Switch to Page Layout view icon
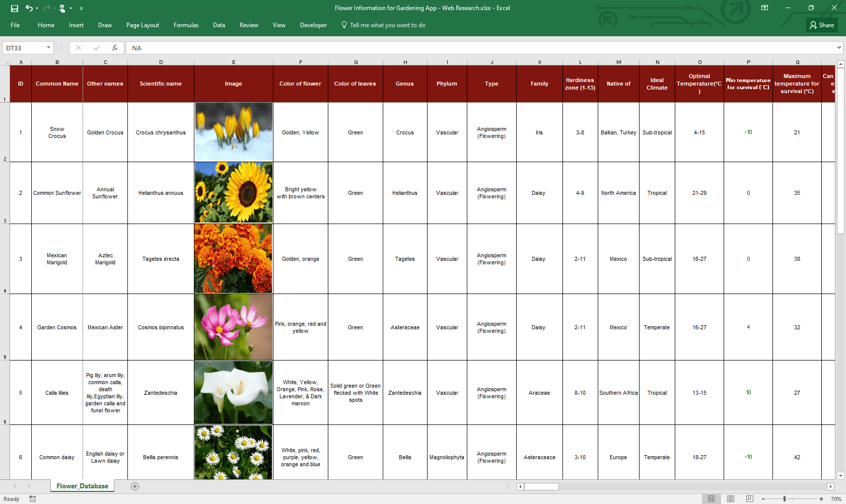 (x=730, y=499)
